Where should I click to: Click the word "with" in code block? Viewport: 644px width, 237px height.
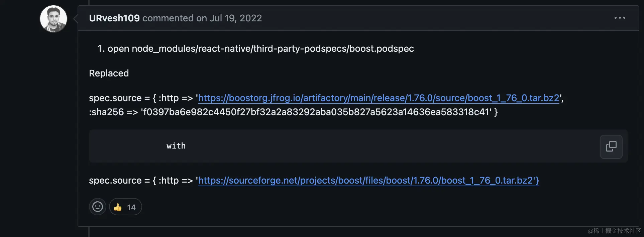coord(176,146)
